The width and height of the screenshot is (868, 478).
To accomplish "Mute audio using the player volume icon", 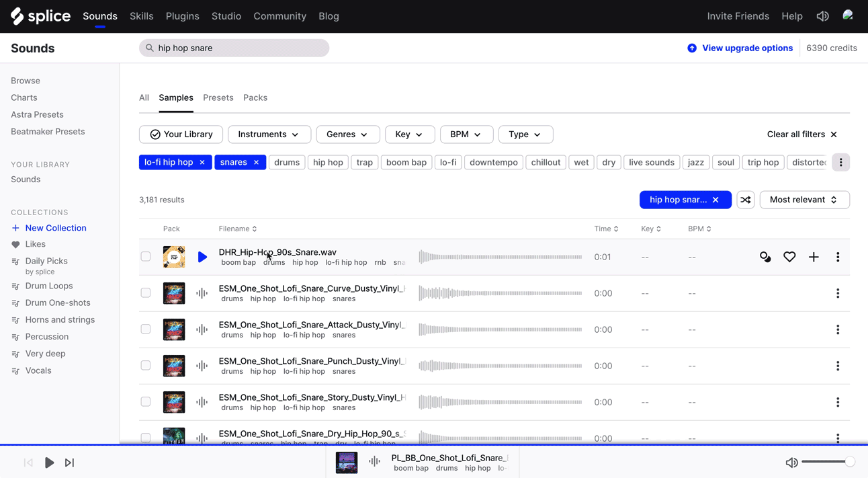I will tap(791, 463).
